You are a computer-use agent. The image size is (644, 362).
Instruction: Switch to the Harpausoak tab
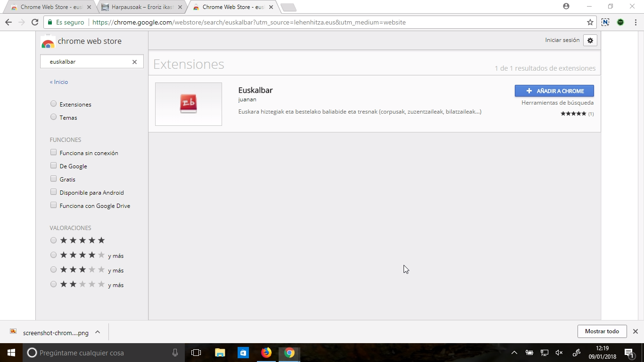coord(142,7)
